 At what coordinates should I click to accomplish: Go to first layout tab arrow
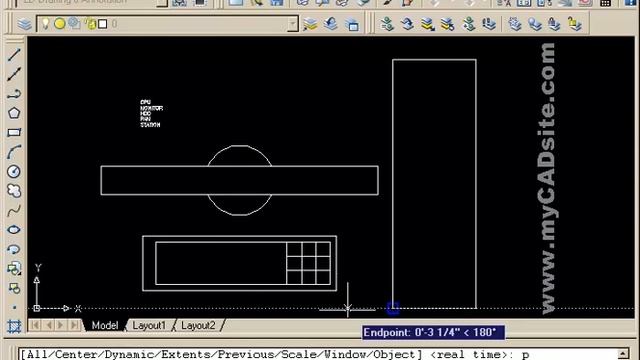click(x=36, y=325)
